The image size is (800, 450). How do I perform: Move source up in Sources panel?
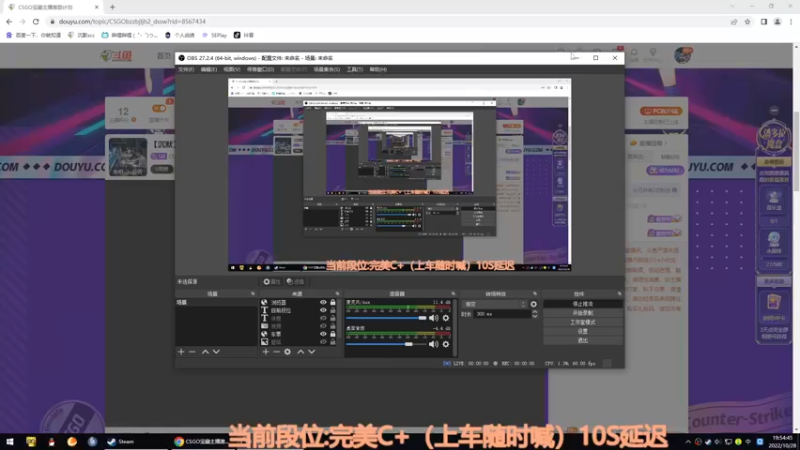tap(301, 352)
